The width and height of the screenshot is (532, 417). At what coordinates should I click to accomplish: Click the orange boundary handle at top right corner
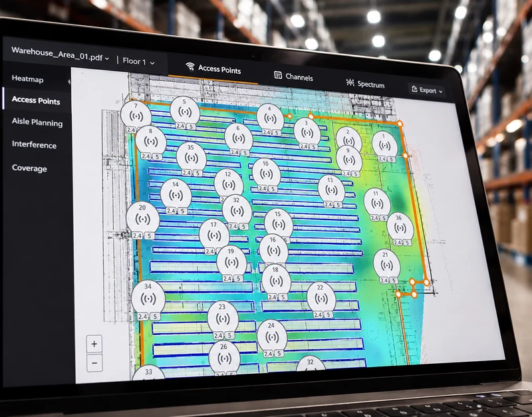pos(400,124)
